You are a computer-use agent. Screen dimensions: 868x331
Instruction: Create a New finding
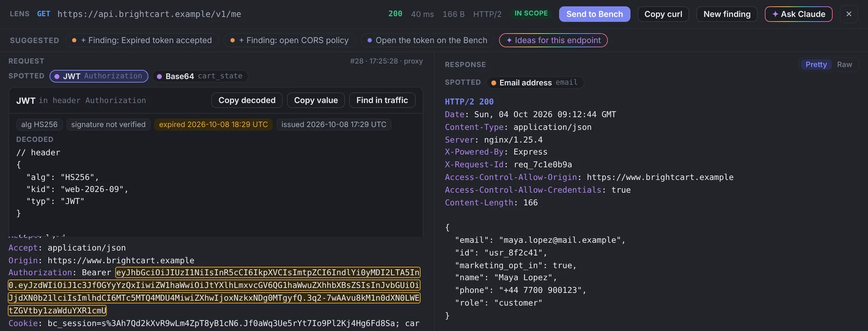727,14
